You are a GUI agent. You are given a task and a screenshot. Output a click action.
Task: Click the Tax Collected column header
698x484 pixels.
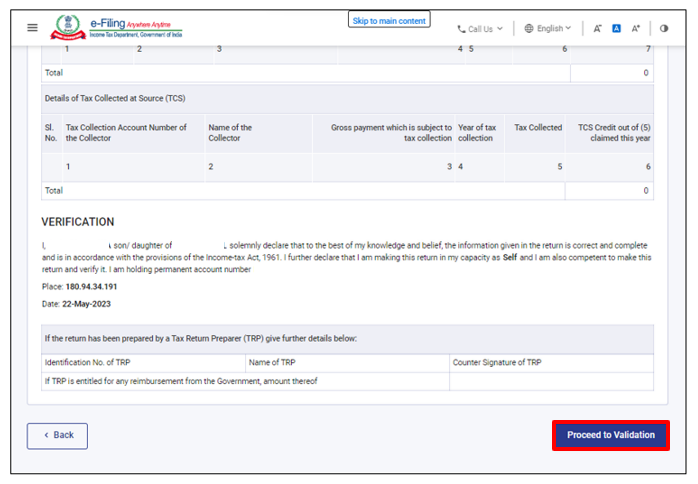tap(538, 128)
